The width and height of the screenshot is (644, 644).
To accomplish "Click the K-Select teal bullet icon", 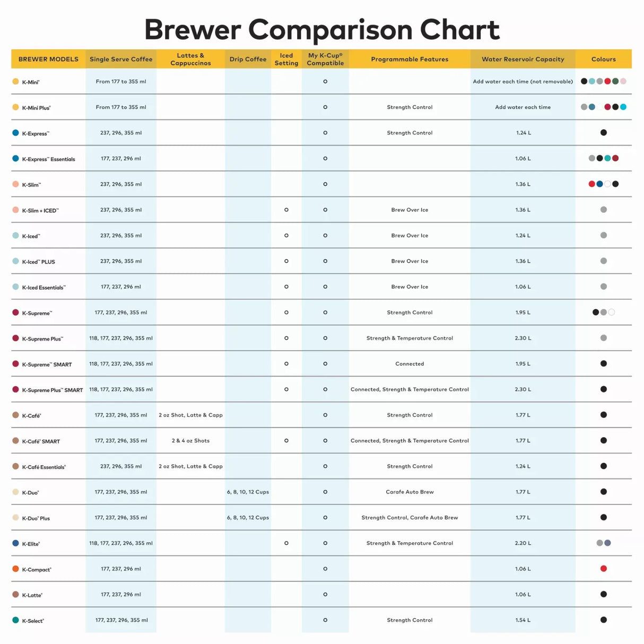I will tap(15, 620).
